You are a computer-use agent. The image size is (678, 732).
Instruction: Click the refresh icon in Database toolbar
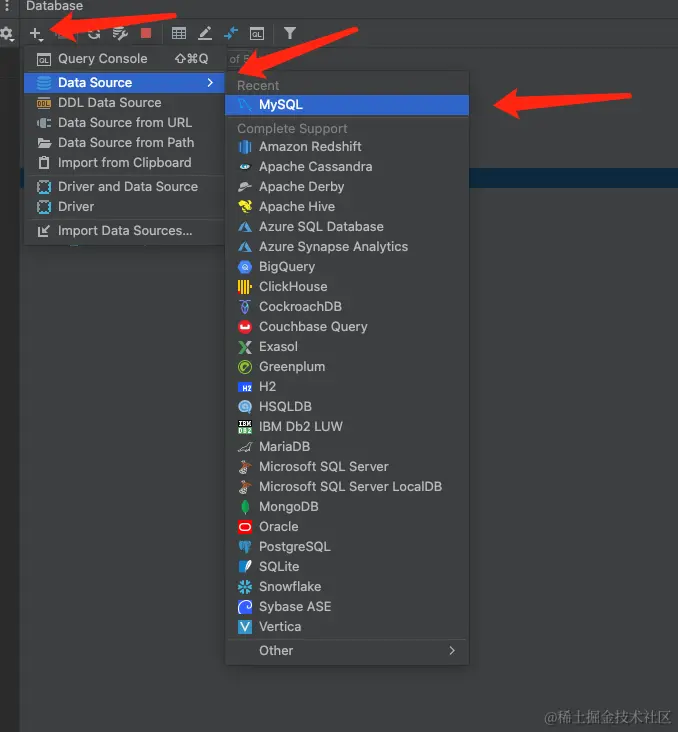pos(94,34)
